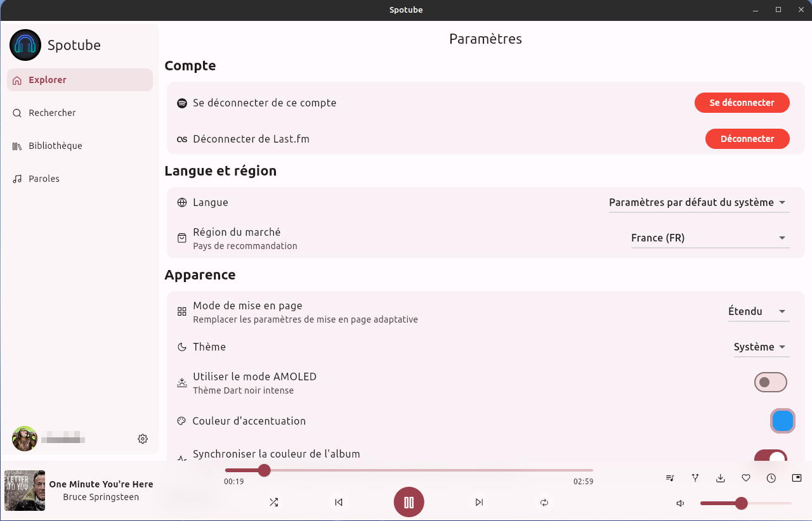The width and height of the screenshot is (812, 521).
Task: Open the play queue icon
Action: tap(670, 478)
